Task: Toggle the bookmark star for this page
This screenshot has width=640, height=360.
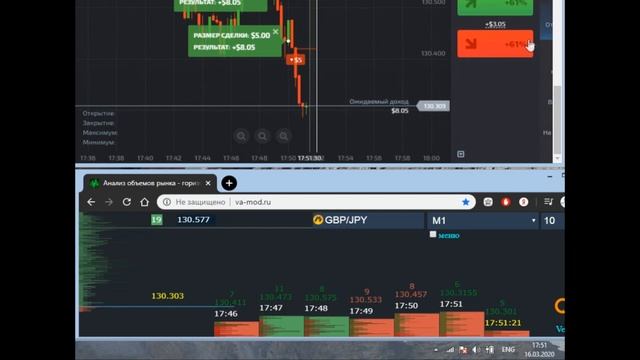Action: [466, 202]
